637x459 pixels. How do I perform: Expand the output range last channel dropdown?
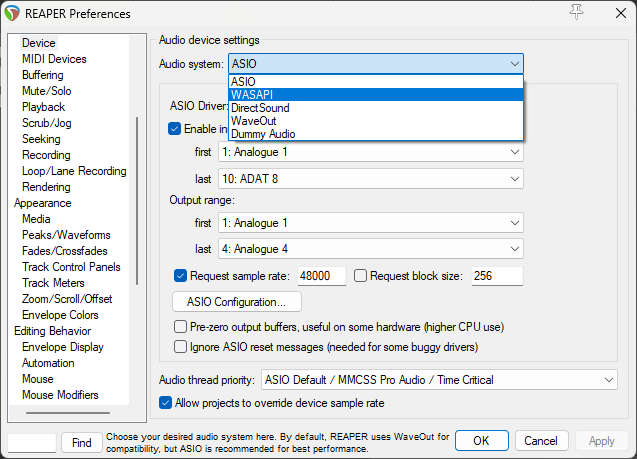pyautogui.click(x=371, y=249)
